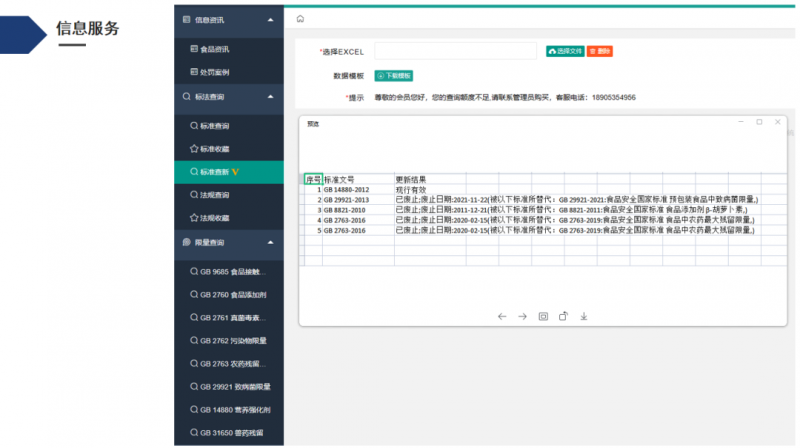This screenshot has width=800, height=448.
Task: Click the 选择EXCEL file input field
Action: (455, 51)
